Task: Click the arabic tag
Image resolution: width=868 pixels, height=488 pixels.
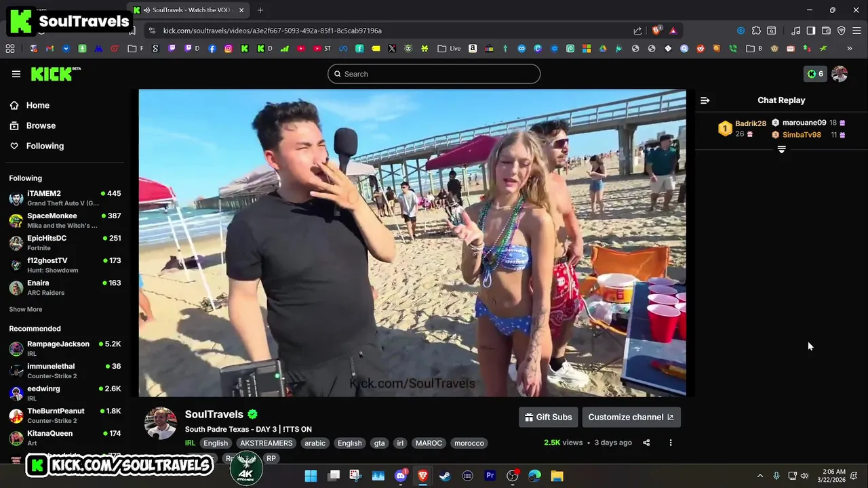Action: tap(315, 443)
